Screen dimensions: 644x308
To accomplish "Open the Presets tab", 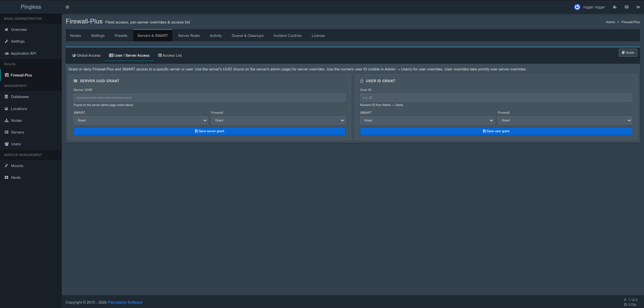I will click(121, 36).
